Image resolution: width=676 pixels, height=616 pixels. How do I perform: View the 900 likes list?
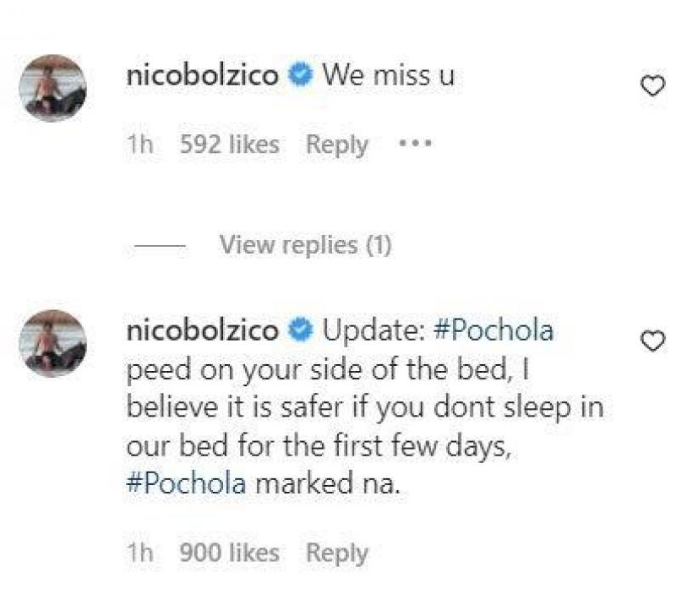(229, 553)
